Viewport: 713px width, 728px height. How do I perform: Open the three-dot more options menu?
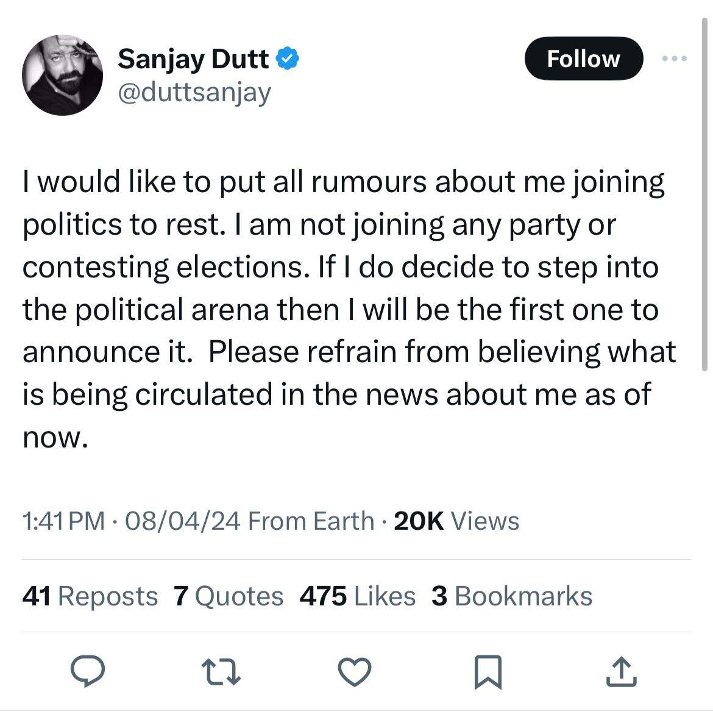pos(675,59)
